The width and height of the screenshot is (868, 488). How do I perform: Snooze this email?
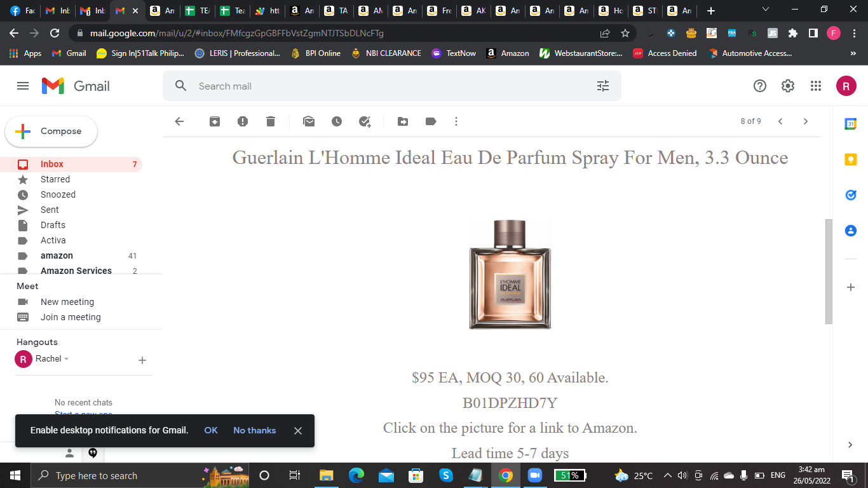[x=337, y=121]
